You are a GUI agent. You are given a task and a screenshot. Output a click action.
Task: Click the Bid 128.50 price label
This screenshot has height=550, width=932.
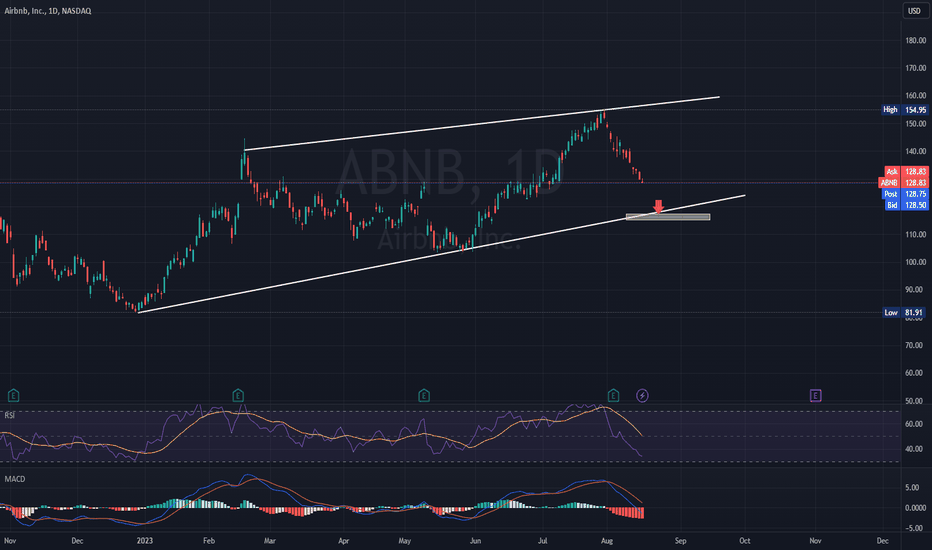point(906,205)
